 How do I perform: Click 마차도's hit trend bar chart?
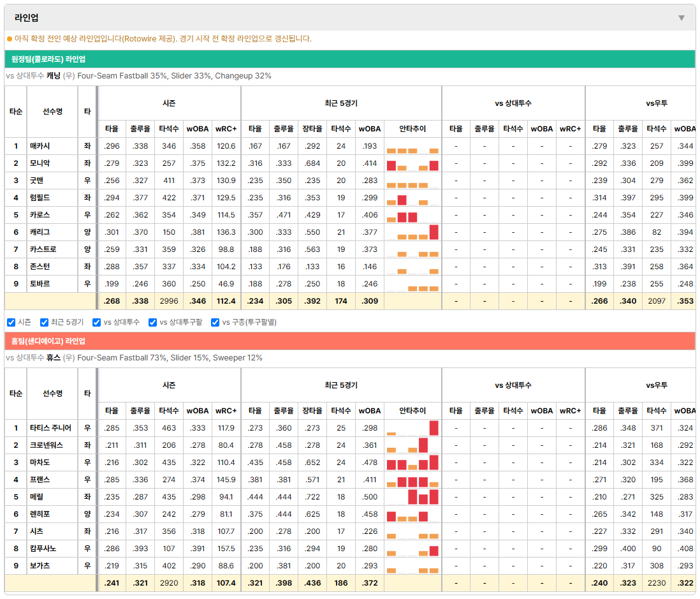point(412,462)
